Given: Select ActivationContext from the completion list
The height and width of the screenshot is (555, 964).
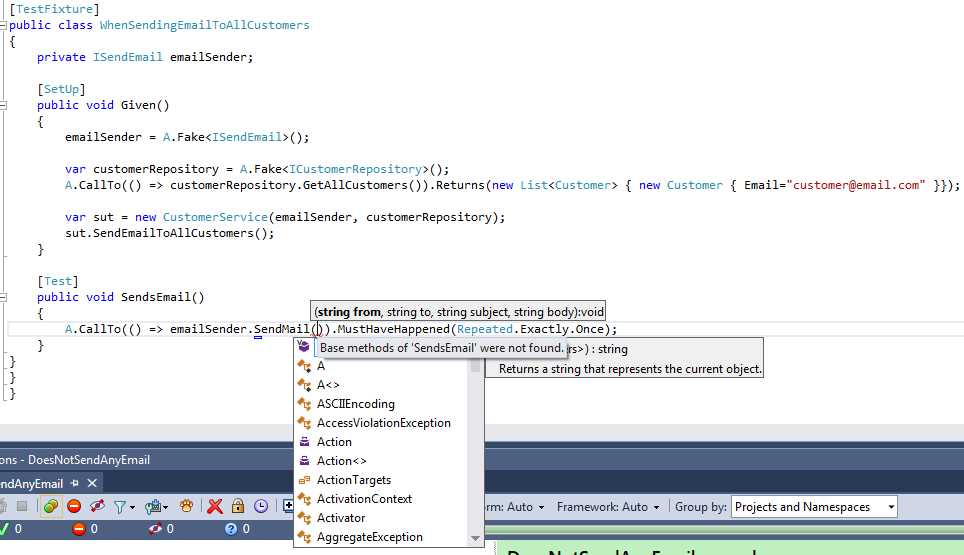Looking at the screenshot, I should [364, 500].
